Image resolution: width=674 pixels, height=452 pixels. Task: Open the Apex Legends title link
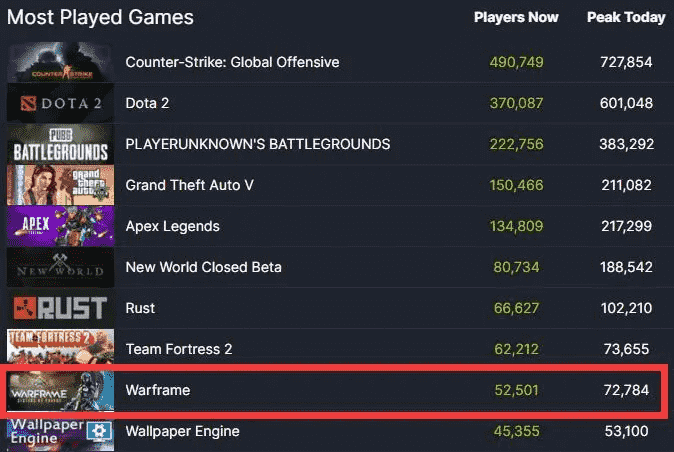point(172,226)
